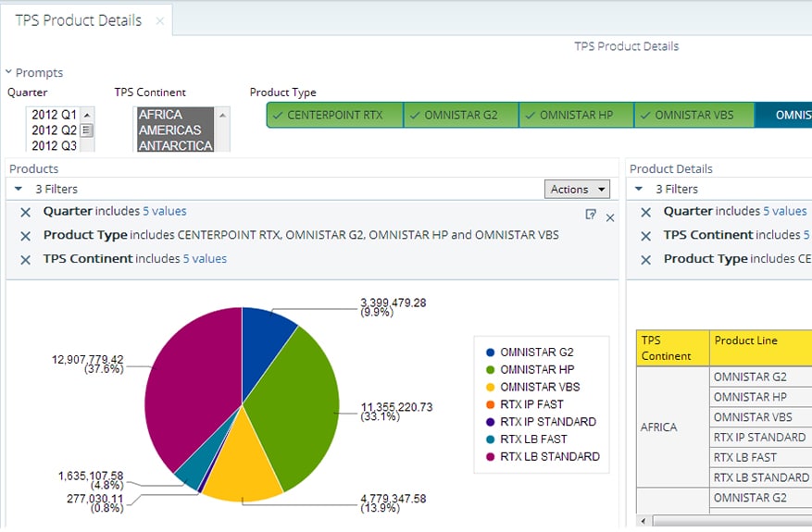Select AFRICA's RTX LB FAST table cell

click(761, 457)
